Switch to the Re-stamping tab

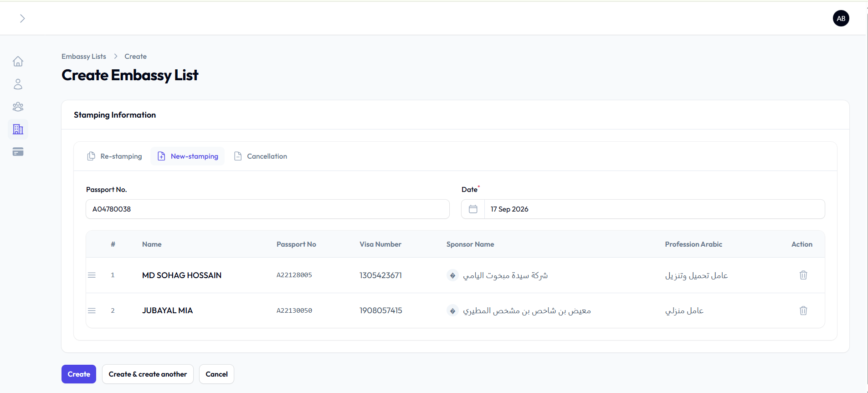tap(114, 156)
